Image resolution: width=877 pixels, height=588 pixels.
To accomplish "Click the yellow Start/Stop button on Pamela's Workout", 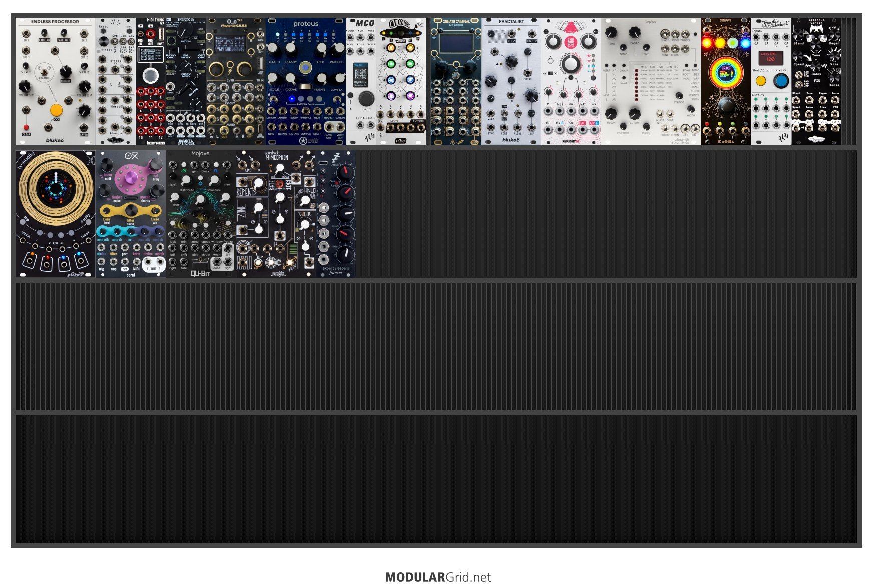I will [761, 81].
